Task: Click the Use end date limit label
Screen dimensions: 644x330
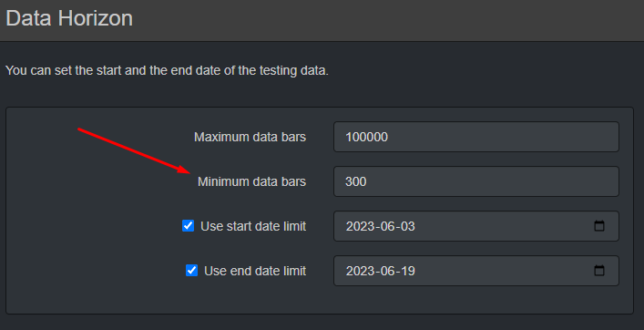Action: (x=255, y=272)
